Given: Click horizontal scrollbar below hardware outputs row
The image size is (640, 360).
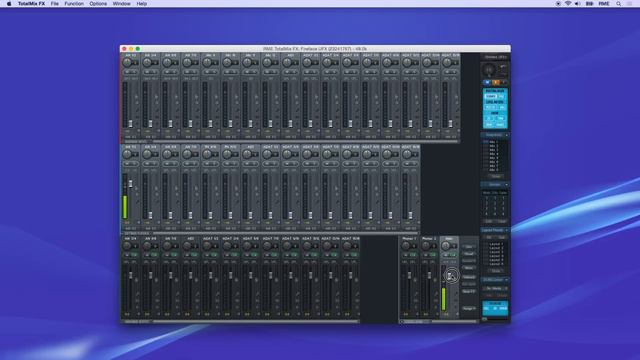Looking at the screenshot, I should 256,322.
